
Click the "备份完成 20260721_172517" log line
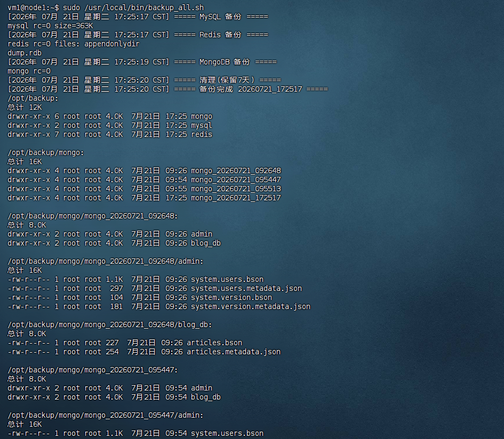168,89
